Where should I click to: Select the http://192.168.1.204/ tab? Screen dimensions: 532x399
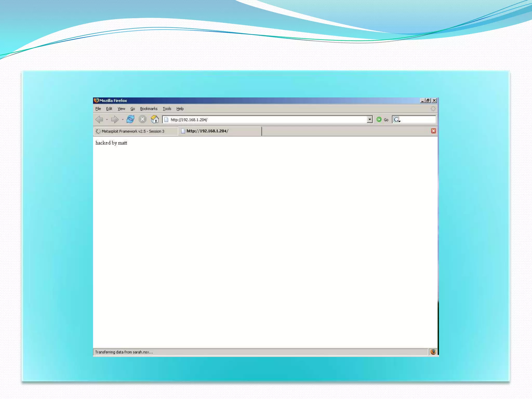207,131
